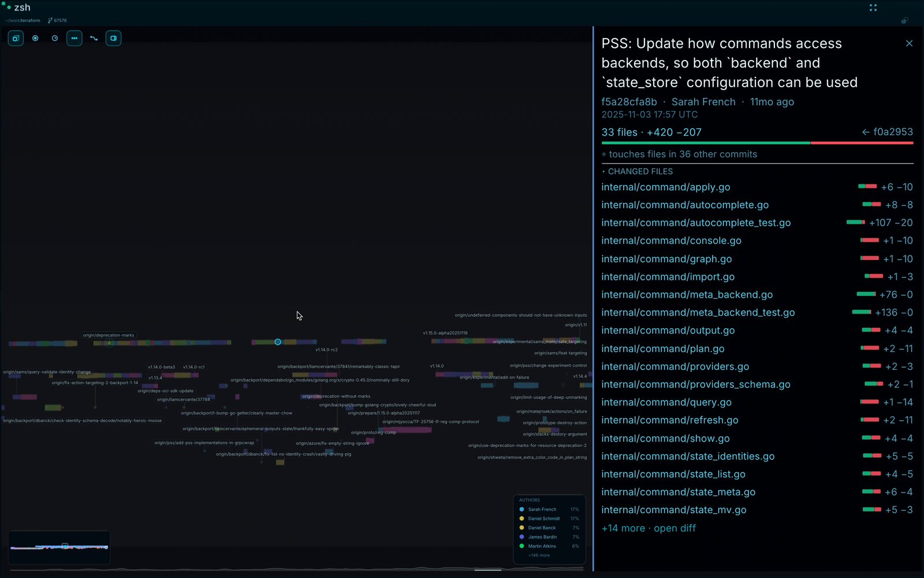Toggle the three-dots button in toolbar
The image size is (924, 578).
click(x=74, y=38)
